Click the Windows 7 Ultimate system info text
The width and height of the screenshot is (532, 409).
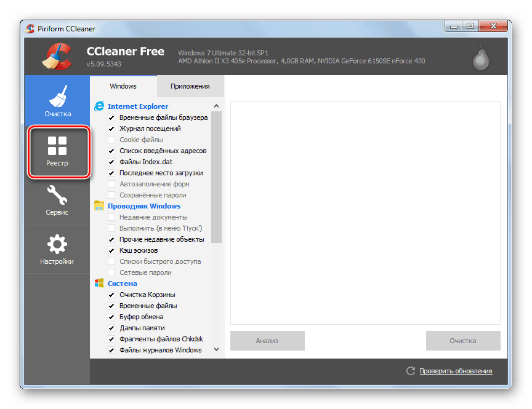(x=224, y=53)
